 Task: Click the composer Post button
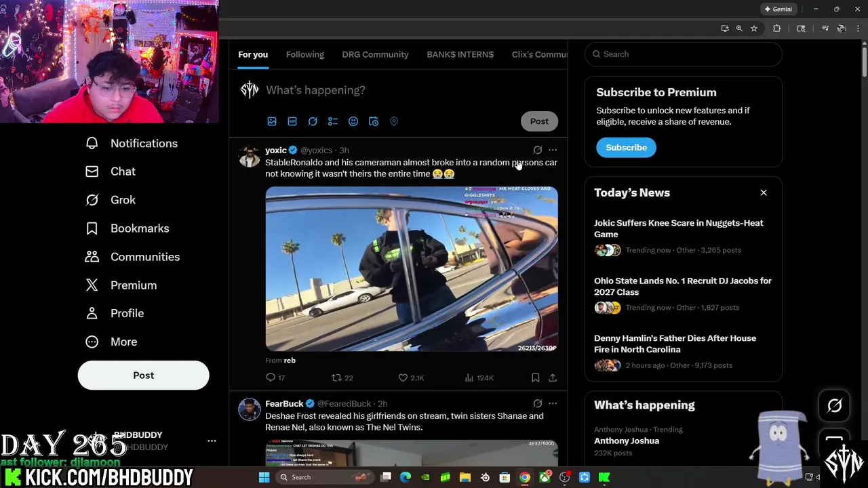tap(539, 121)
